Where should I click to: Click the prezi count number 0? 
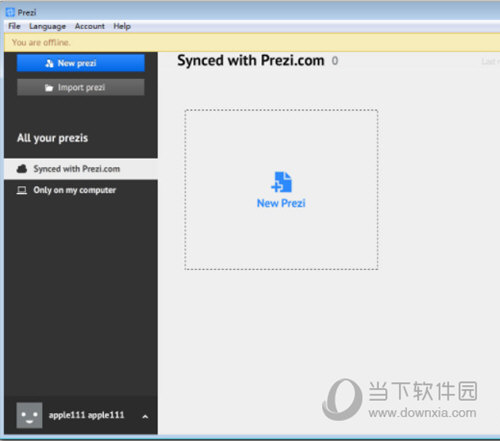pos(335,61)
